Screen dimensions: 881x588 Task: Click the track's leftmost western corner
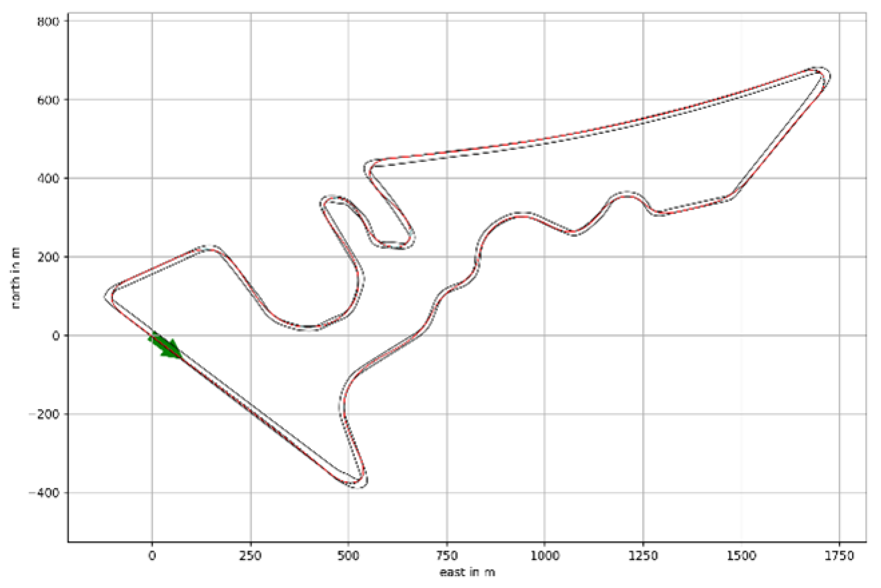[109, 296]
